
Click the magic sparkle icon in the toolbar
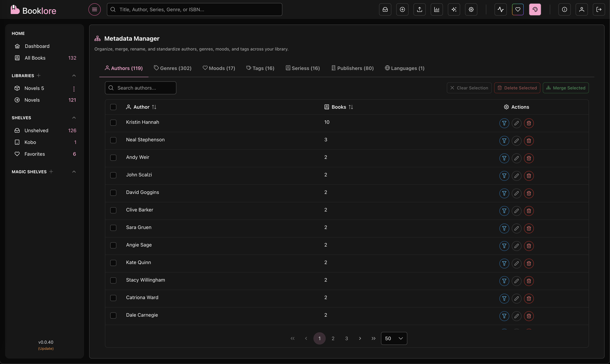pyautogui.click(x=454, y=9)
